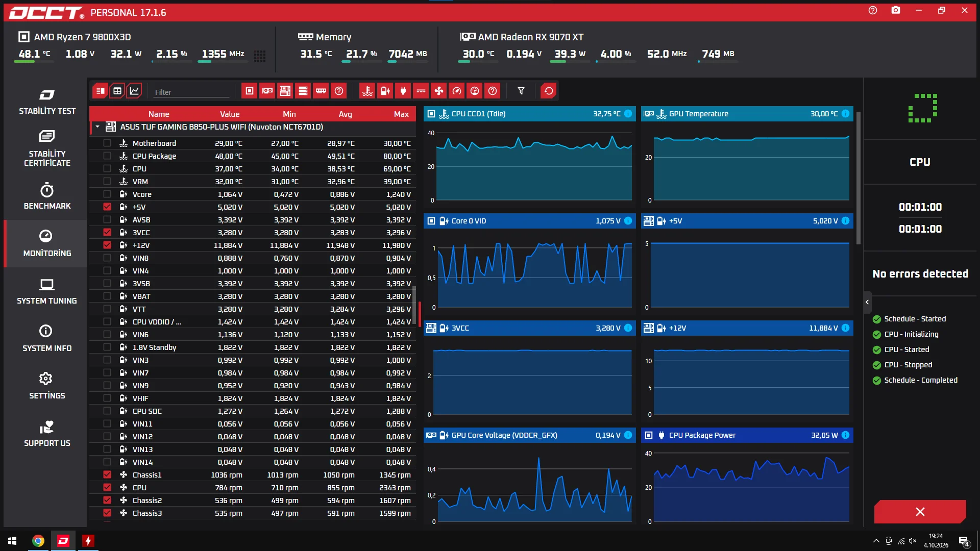The width and height of the screenshot is (980, 551).
Task: Toggle the clock speedometer sensor filter
Action: pyautogui.click(x=457, y=91)
